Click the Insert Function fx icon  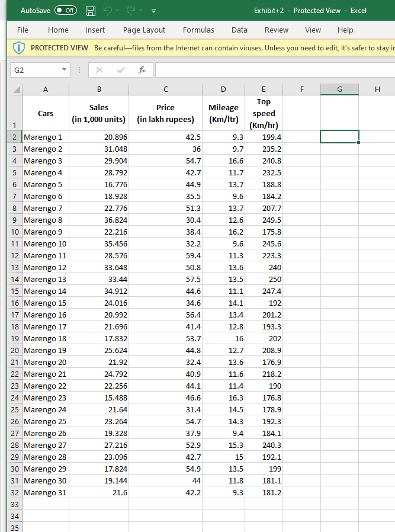(x=142, y=70)
